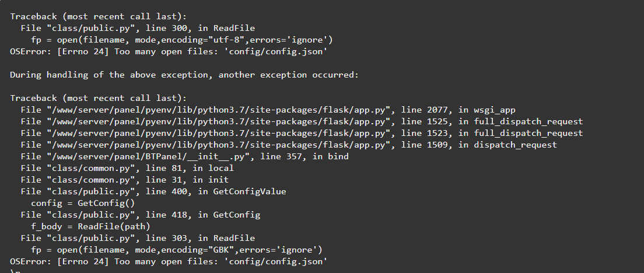Click the first OSError Errno 24 message
This screenshot has width=644, height=273.
point(168,51)
